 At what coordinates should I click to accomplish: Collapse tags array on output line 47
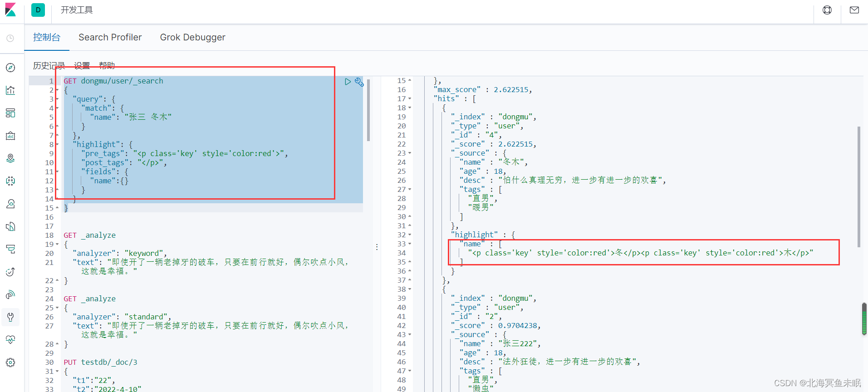(x=410, y=371)
